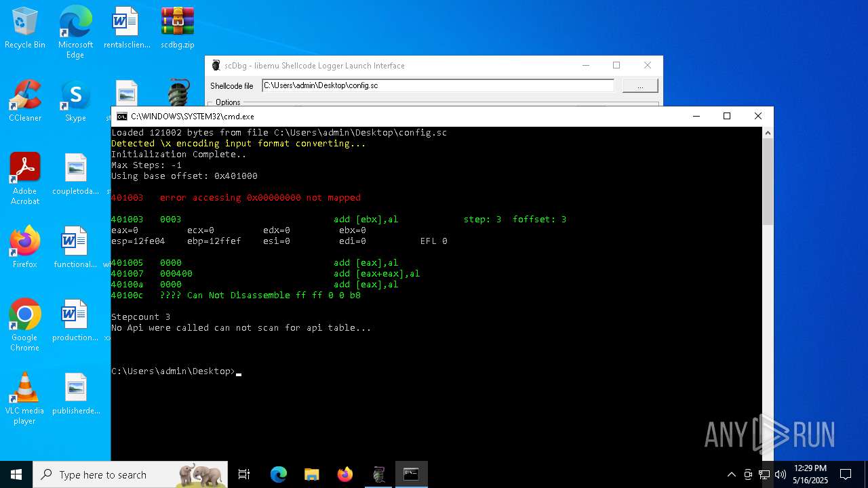Close the scDbg launch interface window
Viewport: 868px width, 488px height.
(648, 66)
